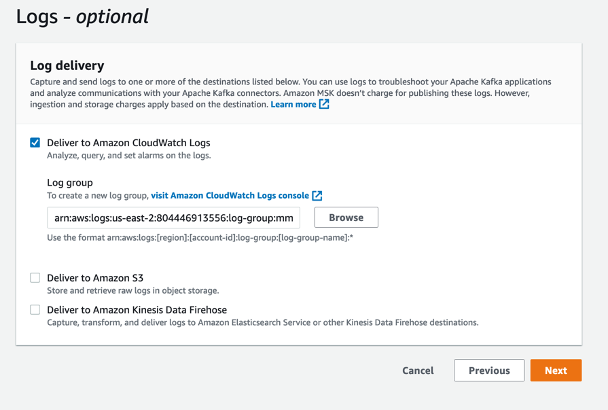The width and height of the screenshot is (608, 410).
Task: Click the "Log group" field label
Action: [70, 183]
